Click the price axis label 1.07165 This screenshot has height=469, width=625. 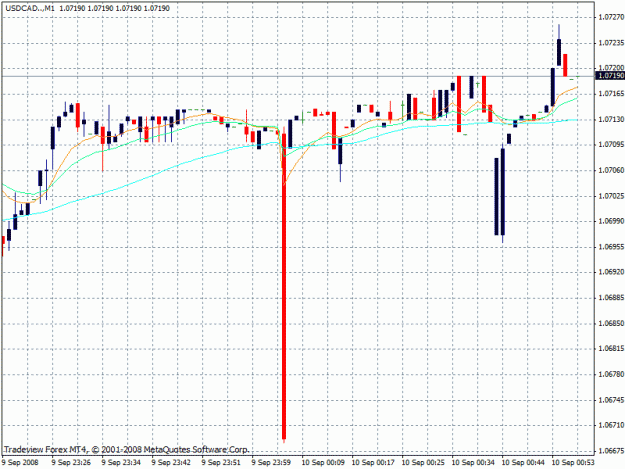[611, 93]
